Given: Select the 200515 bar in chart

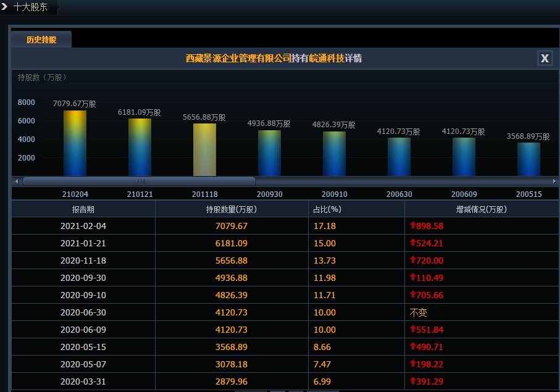Looking at the screenshot, I should point(529,159).
